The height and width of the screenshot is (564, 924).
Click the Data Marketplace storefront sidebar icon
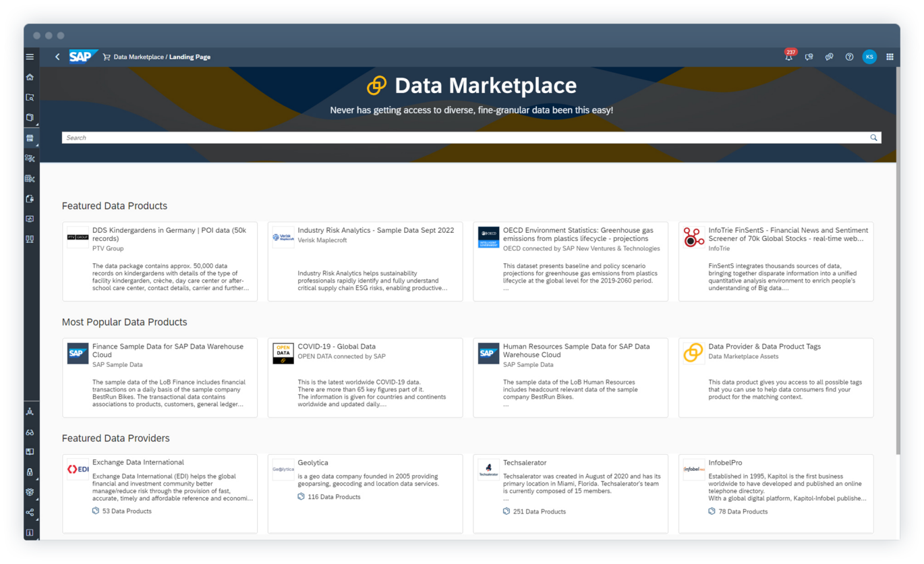30,138
